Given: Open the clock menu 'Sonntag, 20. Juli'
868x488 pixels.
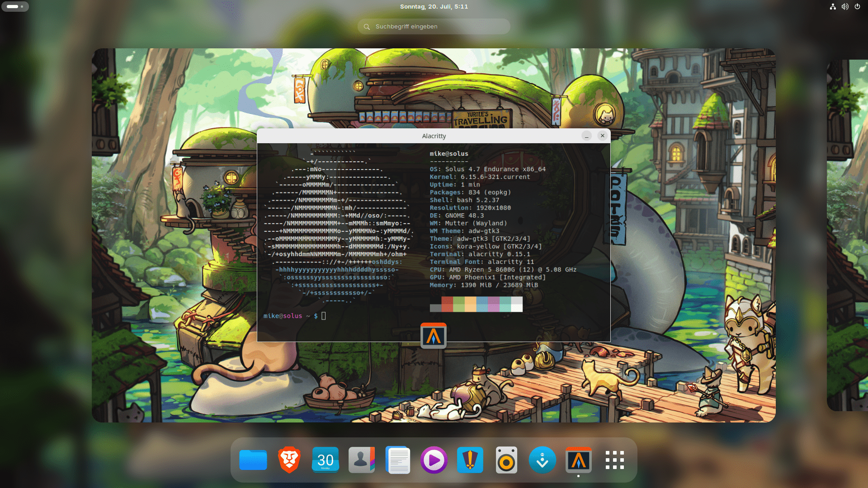Looking at the screenshot, I should click(x=434, y=6).
